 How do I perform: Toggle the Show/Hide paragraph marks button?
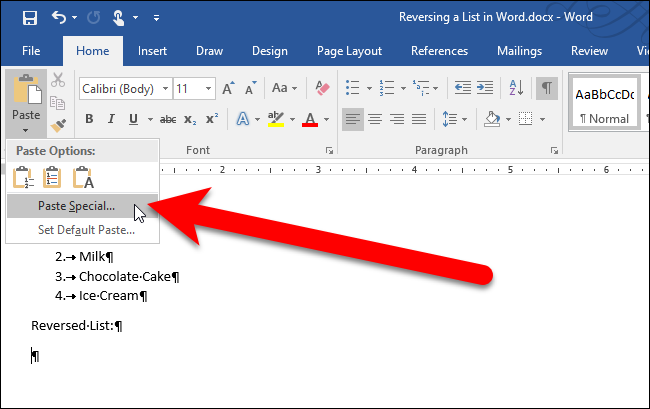(x=547, y=89)
